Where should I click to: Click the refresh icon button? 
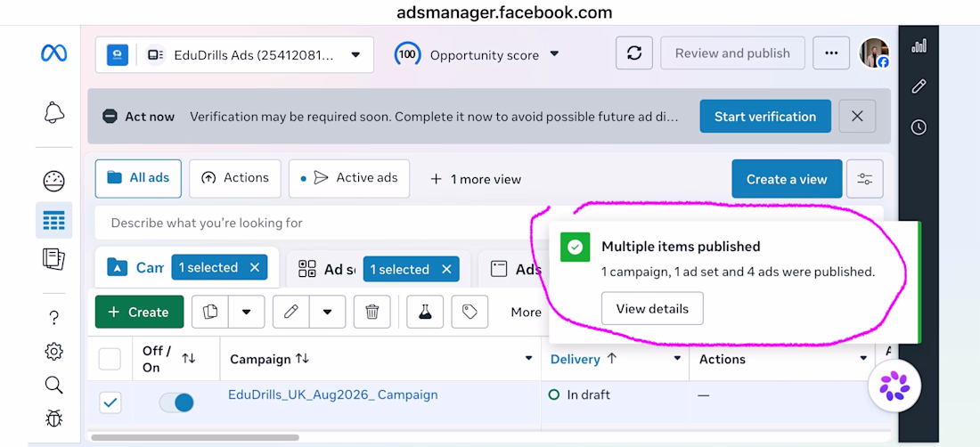click(633, 53)
